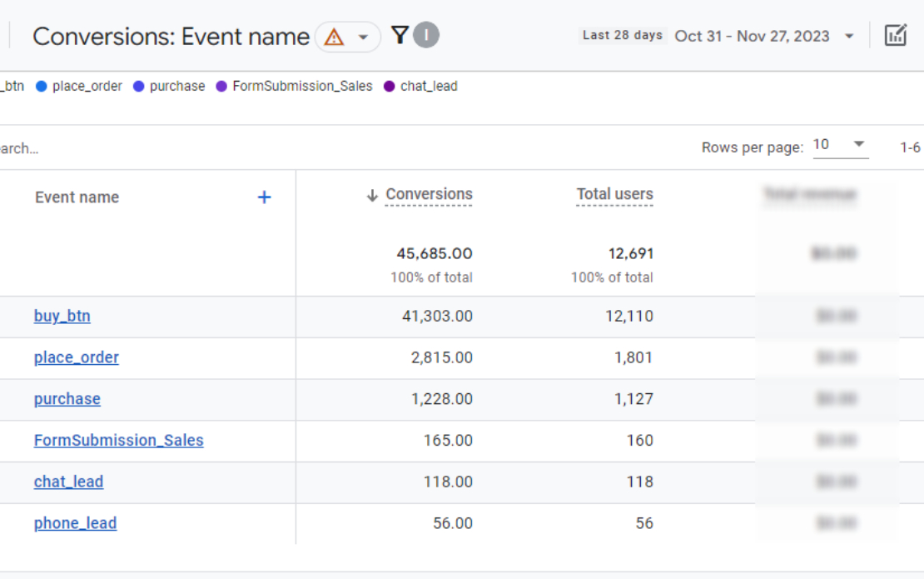Open the warning triangle data quality icon

click(334, 37)
